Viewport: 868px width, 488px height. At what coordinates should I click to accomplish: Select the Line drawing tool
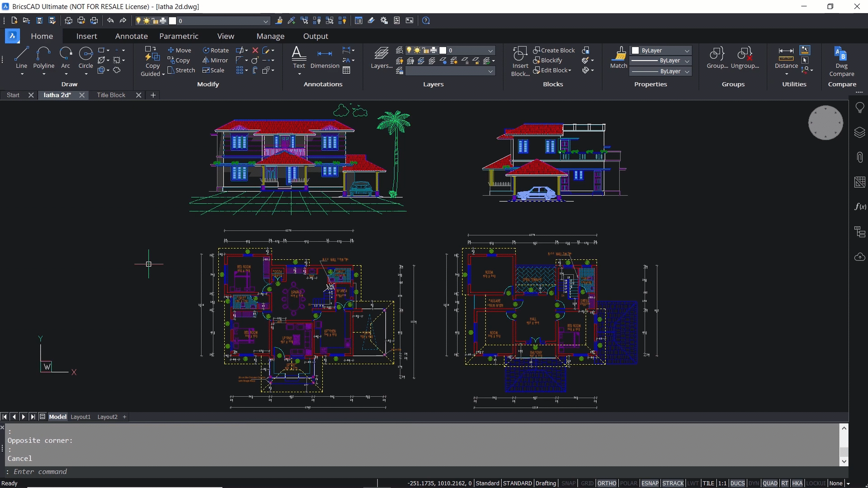[x=21, y=57]
